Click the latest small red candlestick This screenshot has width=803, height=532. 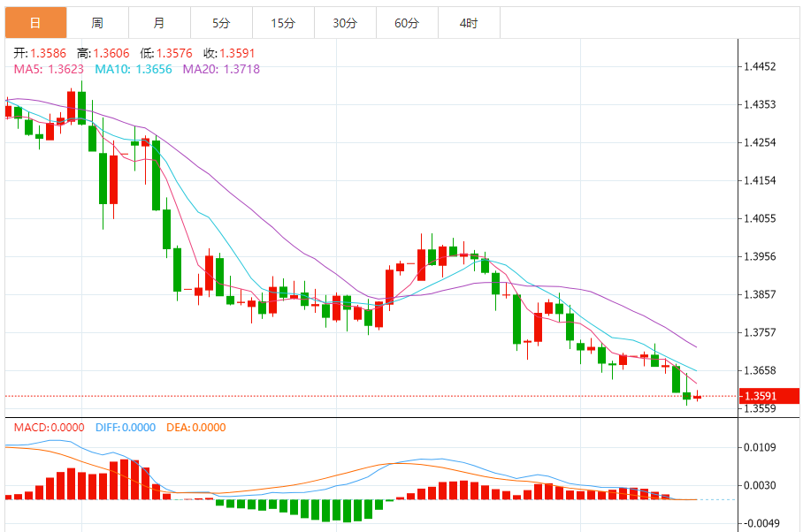tap(697, 396)
